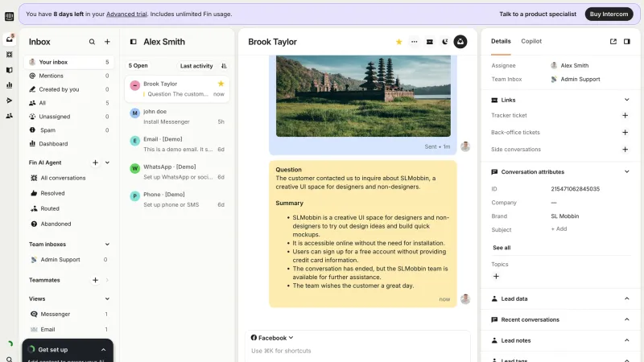Open the Phone - [Demo] conversation
Screen dimensions: 644x362
point(177,200)
